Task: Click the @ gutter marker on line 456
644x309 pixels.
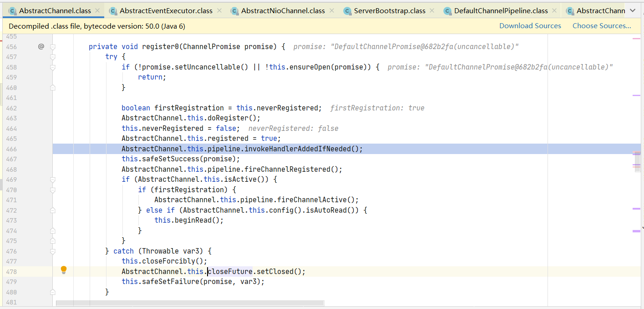Action: pyautogui.click(x=41, y=46)
